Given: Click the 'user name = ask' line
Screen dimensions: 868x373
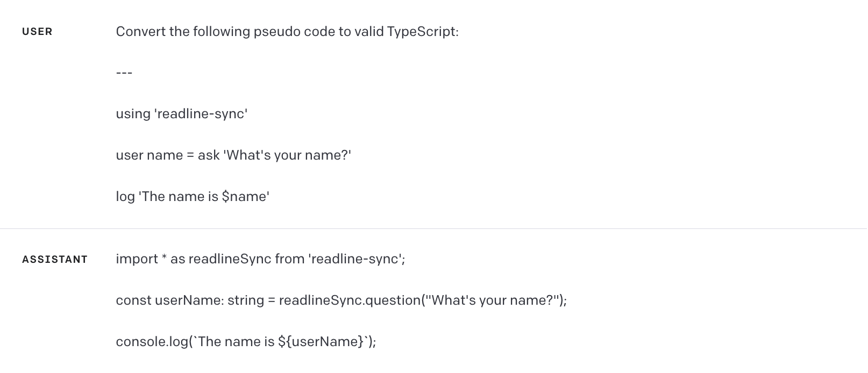Looking at the screenshot, I should tap(233, 155).
